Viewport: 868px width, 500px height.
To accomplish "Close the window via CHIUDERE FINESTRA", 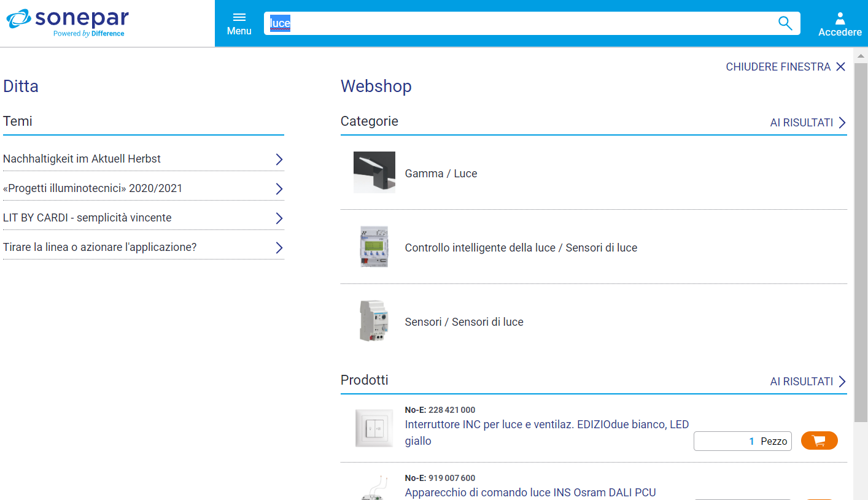I will [x=786, y=67].
